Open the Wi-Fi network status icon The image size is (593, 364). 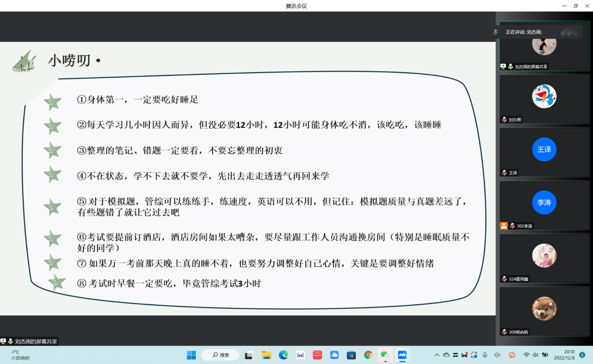(x=526, y=355)
